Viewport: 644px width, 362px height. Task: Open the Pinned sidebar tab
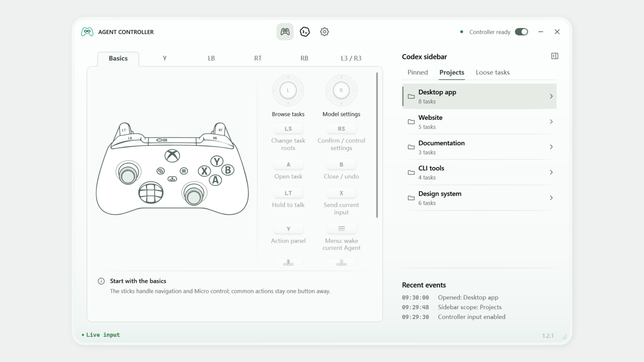pyautogui.click(x=418, y=72)
